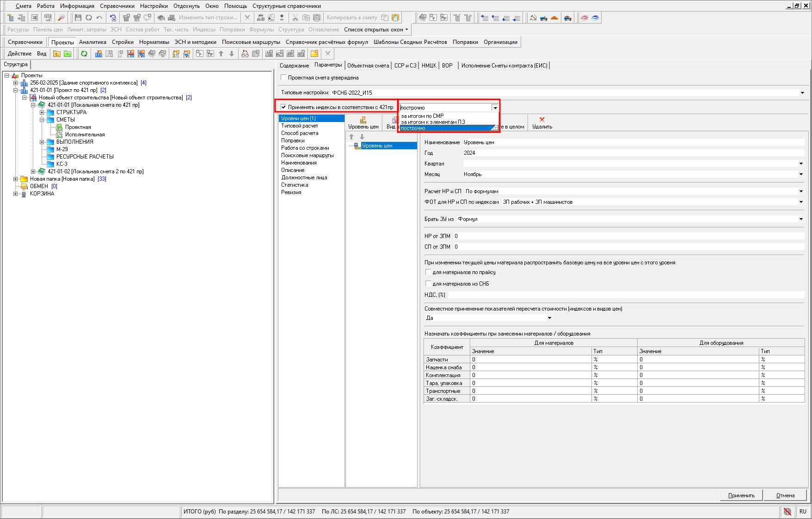
Task: Click the pink books stack icon
Action: click(x=584, y=18)
